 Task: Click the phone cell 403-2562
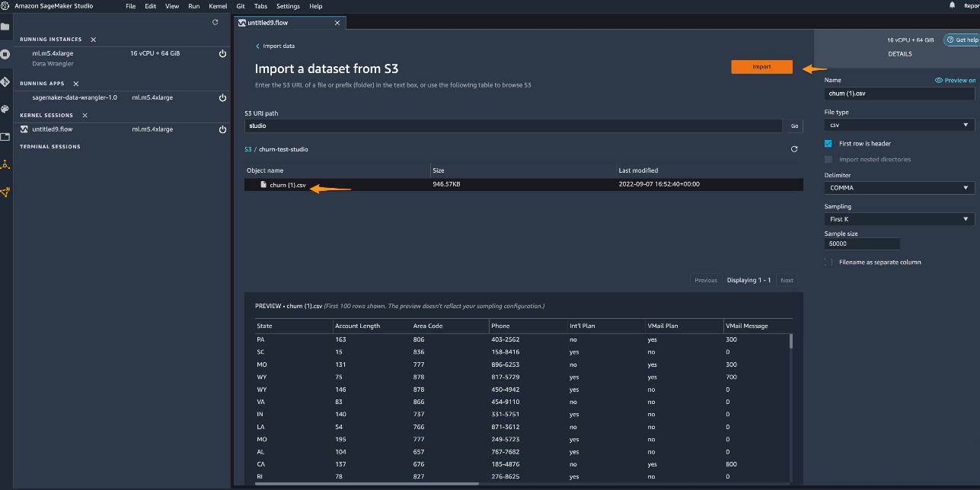(x=506, y=339)
